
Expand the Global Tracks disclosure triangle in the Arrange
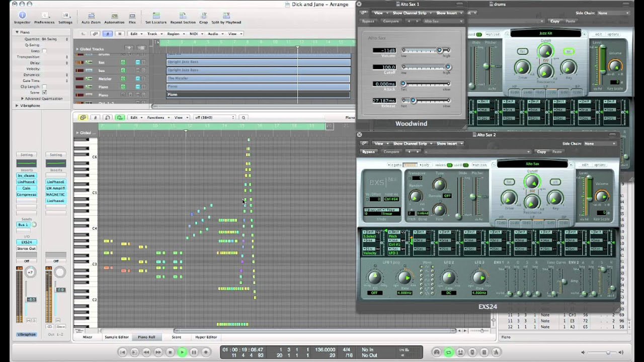[77, 49]
